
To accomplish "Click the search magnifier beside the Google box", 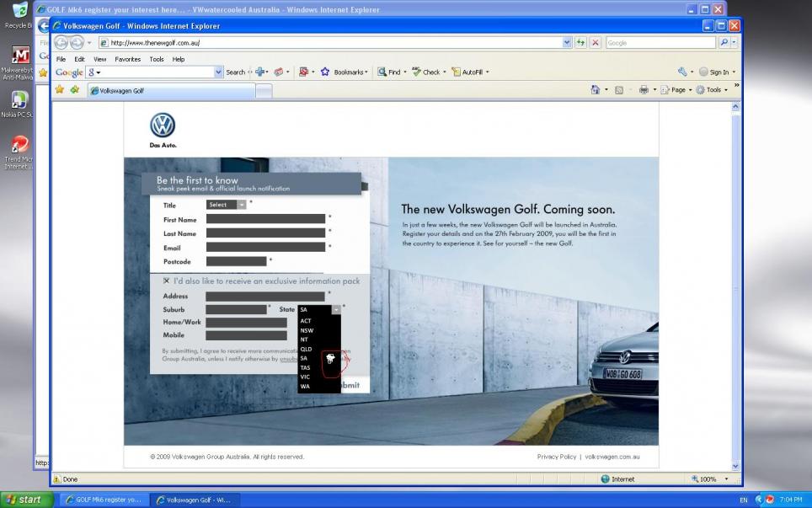I will [x=724, y=42].
